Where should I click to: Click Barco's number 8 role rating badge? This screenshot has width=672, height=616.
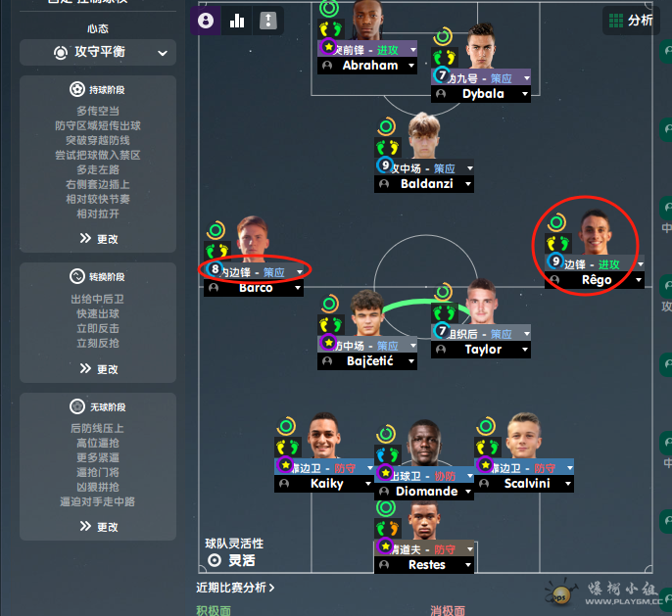coord(215,269)
